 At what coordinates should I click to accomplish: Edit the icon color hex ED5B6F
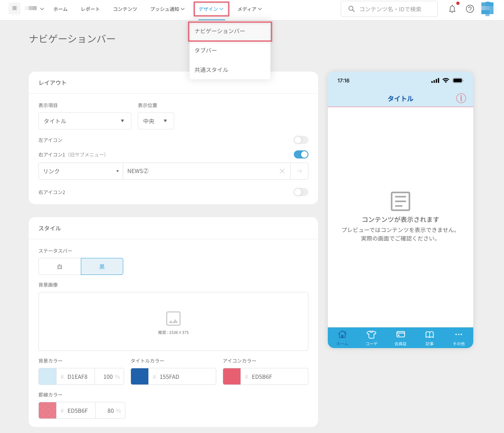point(274,376)
